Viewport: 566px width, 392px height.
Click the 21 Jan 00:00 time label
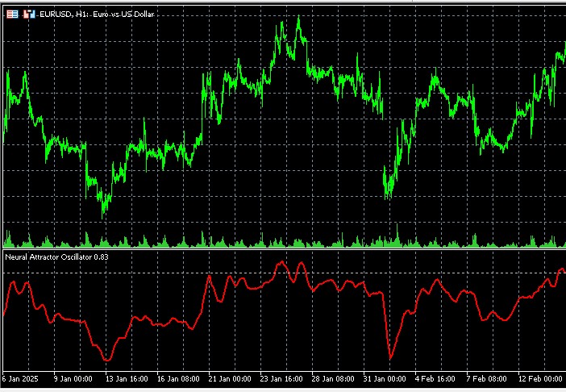[230, 378]
